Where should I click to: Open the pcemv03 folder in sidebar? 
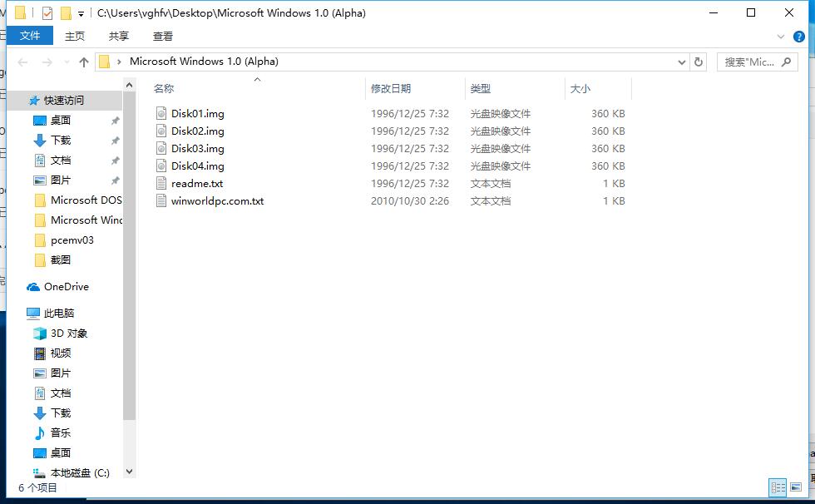(72, 240)
